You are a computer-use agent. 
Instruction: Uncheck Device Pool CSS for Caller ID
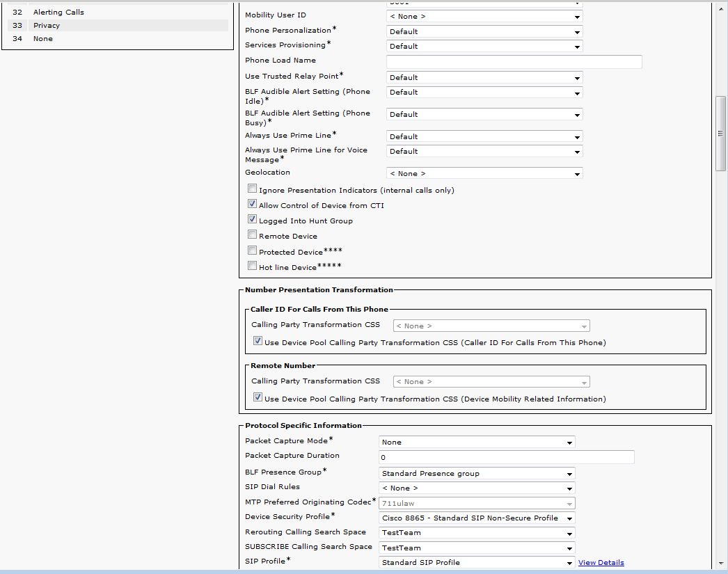(x=258, y=342)
